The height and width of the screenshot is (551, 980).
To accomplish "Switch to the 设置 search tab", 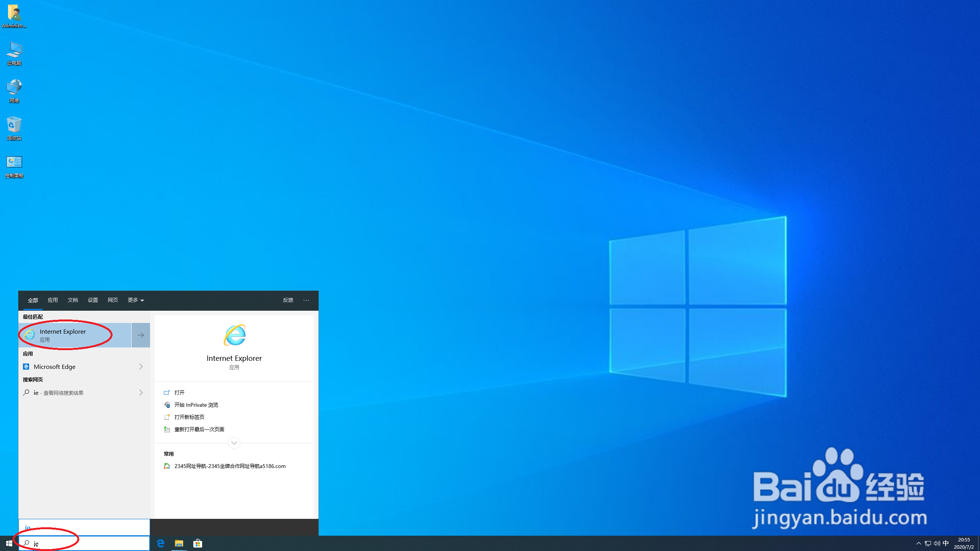I will [x=93, y=300].
